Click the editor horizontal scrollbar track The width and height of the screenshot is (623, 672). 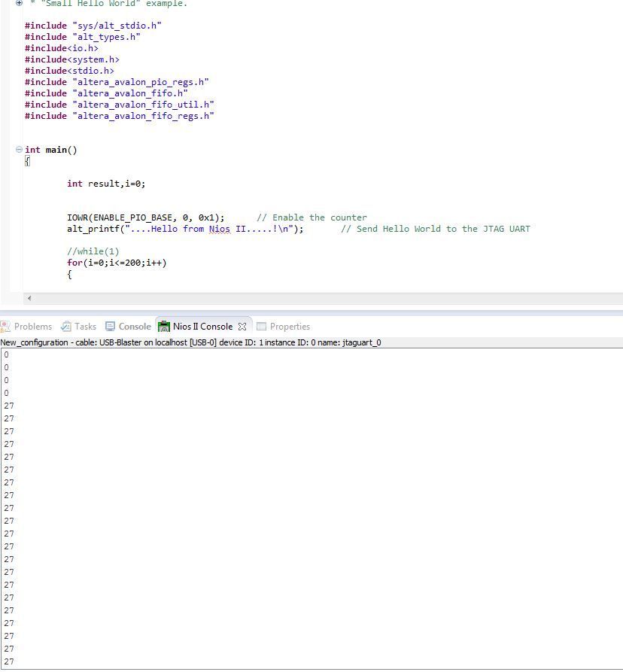click(328, 298)
